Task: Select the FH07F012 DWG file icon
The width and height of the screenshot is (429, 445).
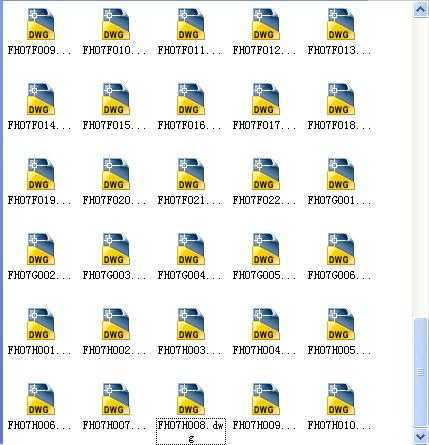Action: pos(266,25)
